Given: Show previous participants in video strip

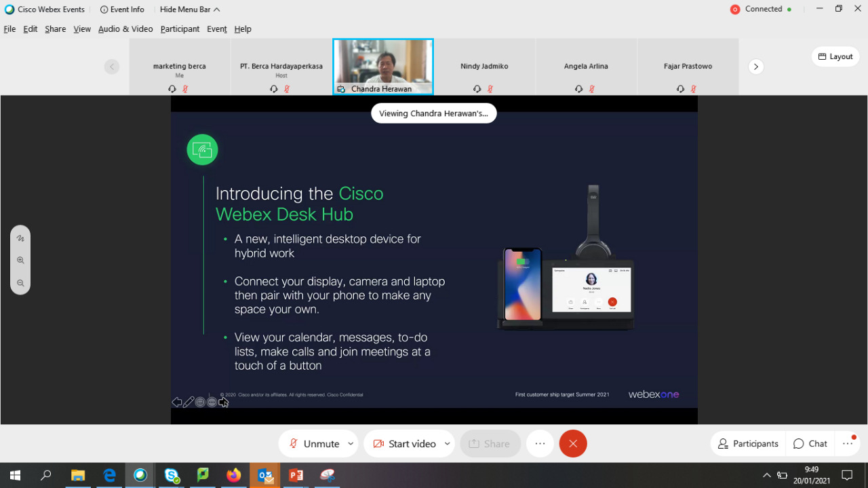Looking at the screenshot, I should click(112, 67).
